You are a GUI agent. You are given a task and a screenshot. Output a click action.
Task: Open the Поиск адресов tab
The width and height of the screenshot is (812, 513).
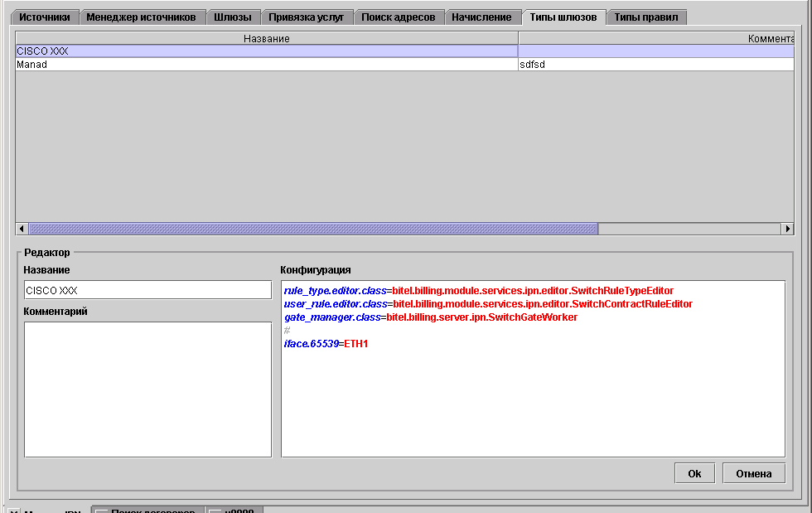[398, 17]
